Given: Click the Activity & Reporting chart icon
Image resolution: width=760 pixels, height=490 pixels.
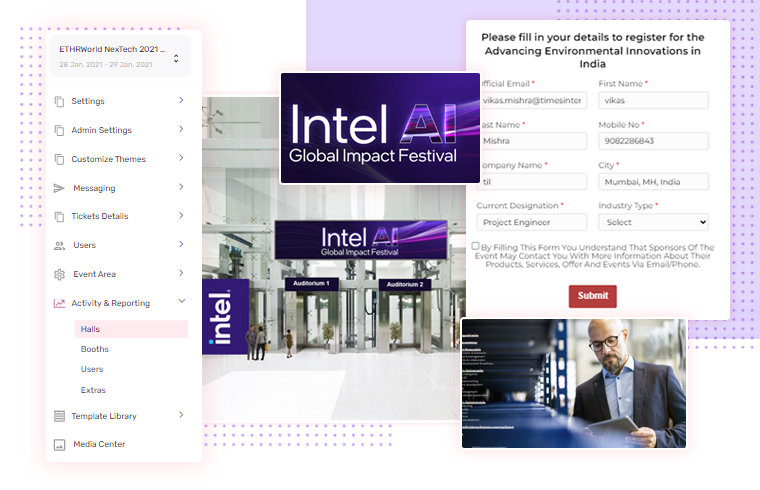Looking at the screenshot, I should (59, 303).
